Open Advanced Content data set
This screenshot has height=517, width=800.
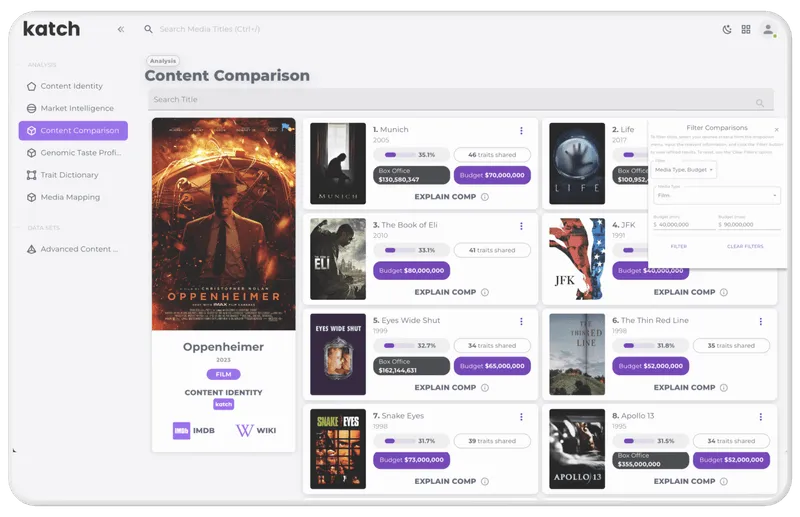pyautogui.click(x=73, y=249)
